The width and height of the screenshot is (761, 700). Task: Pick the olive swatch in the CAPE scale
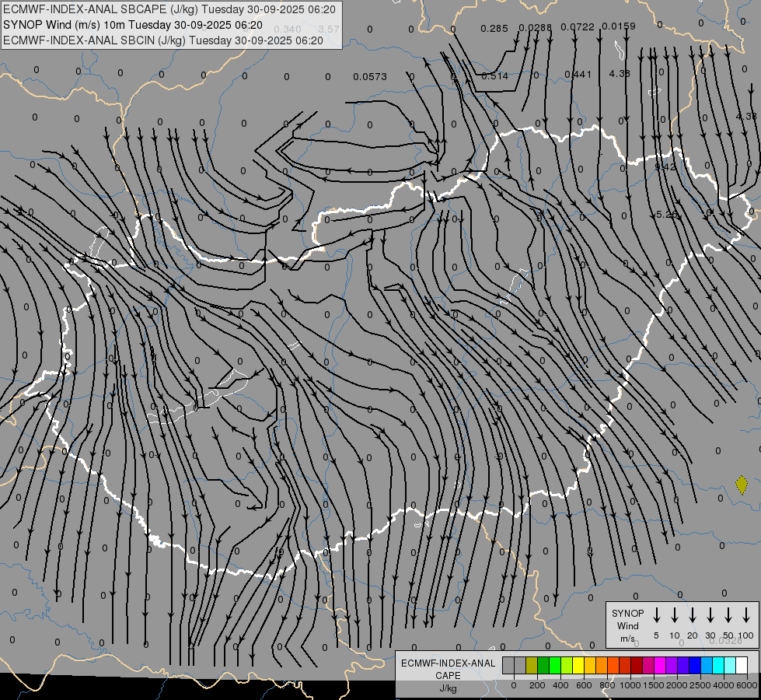point(532,665)
